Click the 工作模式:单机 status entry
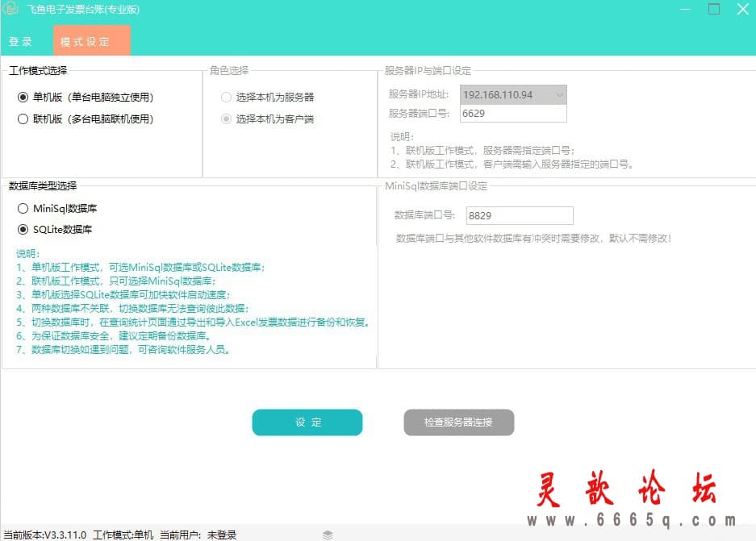 (x=123, y=535)
